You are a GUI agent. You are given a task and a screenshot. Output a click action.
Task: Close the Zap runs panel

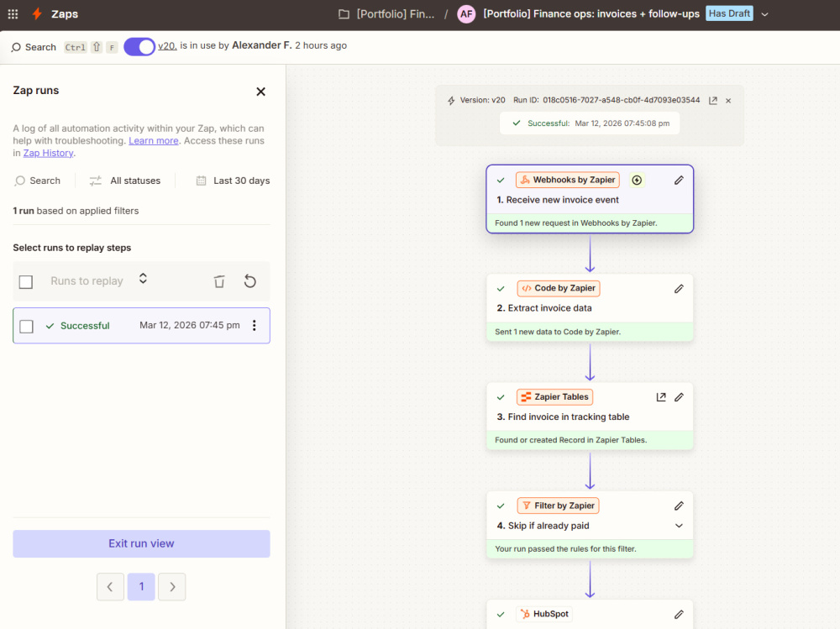pyautogui.click(x=261, y=92)
